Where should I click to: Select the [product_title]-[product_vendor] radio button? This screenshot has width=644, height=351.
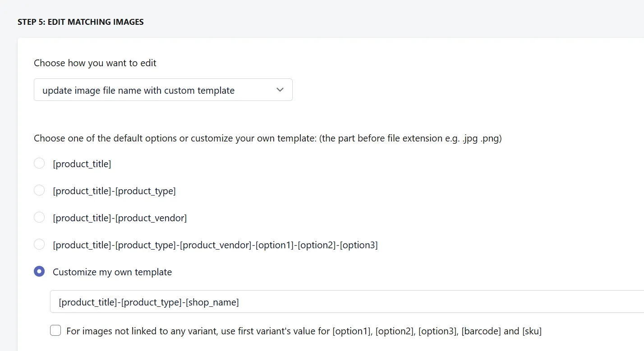pyautogui.click(x=39, y=217)
